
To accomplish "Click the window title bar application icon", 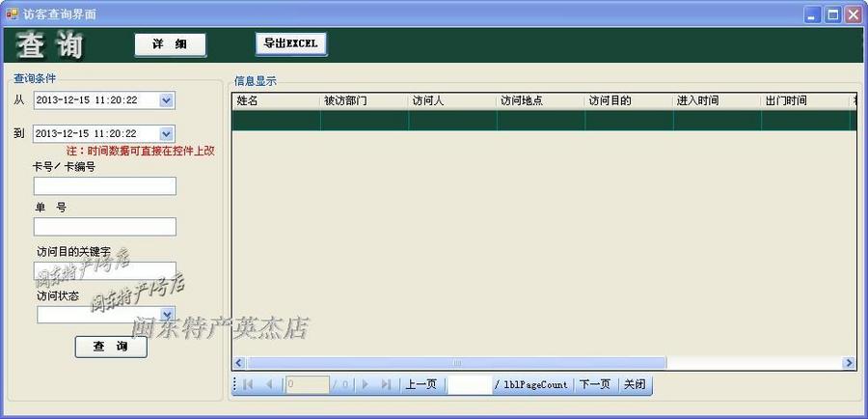I will point(13,14).
